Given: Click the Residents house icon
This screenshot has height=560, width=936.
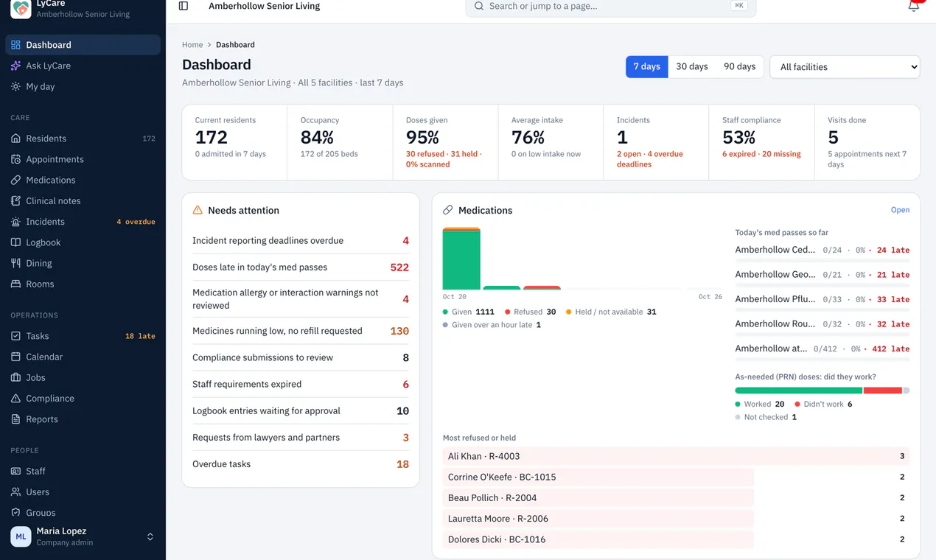Looking at the screenshot, I should tap(15, 139).
